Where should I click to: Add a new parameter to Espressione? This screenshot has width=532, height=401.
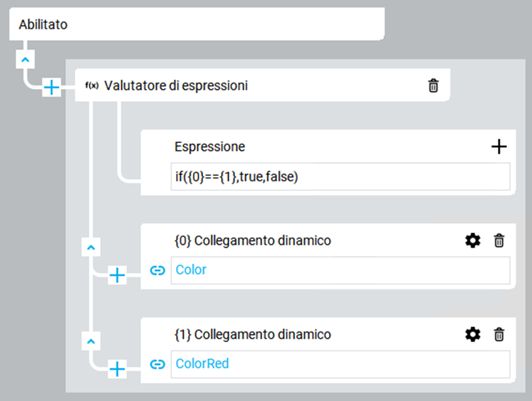pyautogui.click(x=499, y=147)
